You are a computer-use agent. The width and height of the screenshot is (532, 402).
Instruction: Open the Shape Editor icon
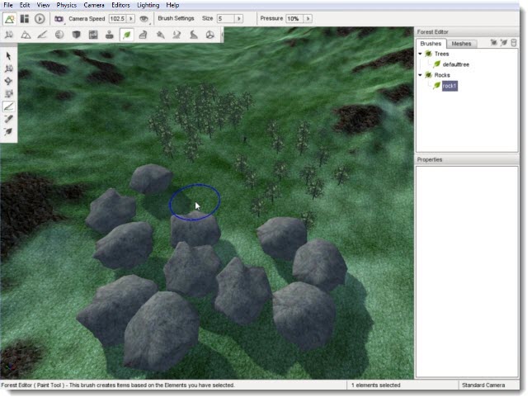[x=210, y=35]
